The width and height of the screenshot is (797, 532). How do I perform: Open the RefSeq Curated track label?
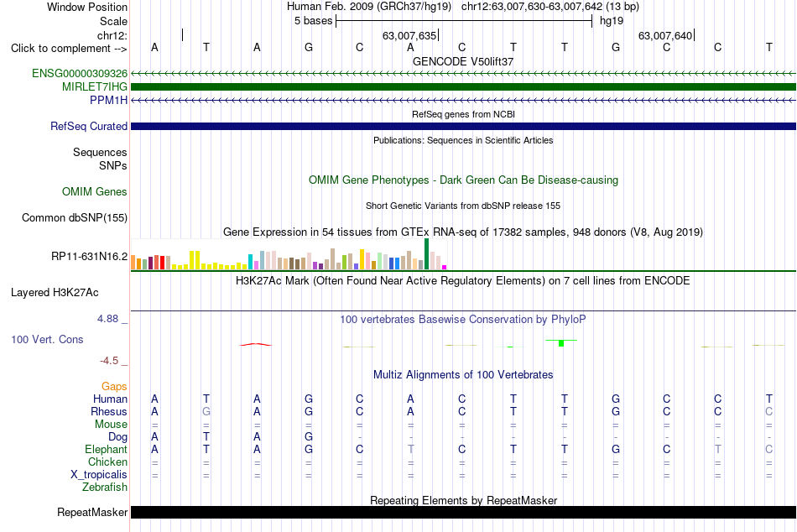[89, 126]
